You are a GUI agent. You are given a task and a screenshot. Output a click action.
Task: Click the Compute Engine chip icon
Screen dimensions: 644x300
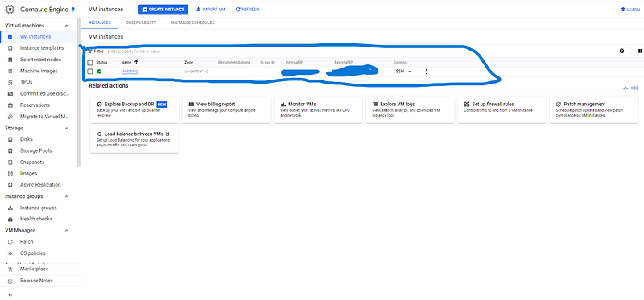[10, 9]
